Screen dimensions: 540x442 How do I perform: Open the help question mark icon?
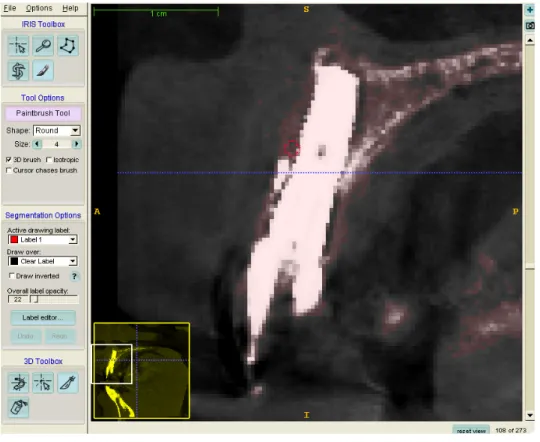click(74, 276)
